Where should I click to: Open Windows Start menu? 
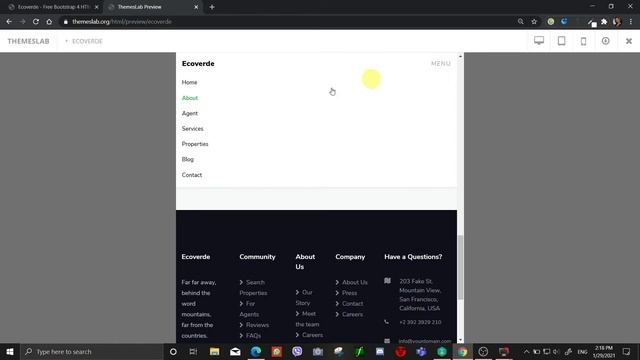coord(10,351)
